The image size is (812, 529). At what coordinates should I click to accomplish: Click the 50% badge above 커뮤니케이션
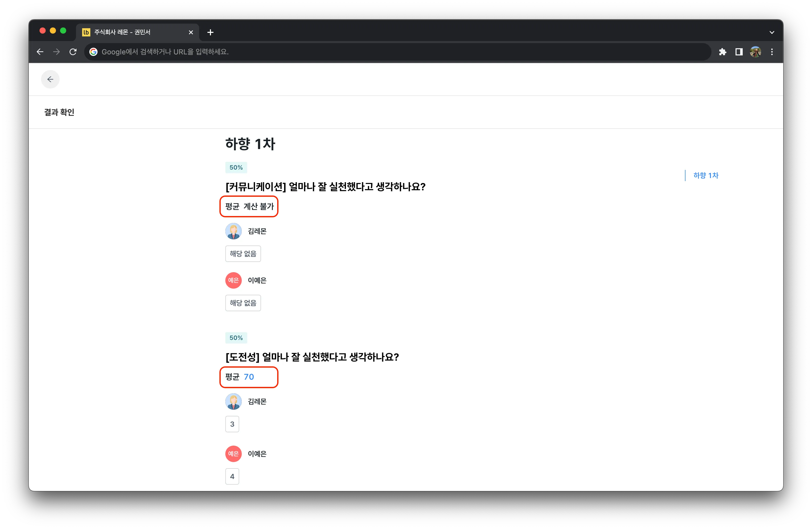coord(236,168)
